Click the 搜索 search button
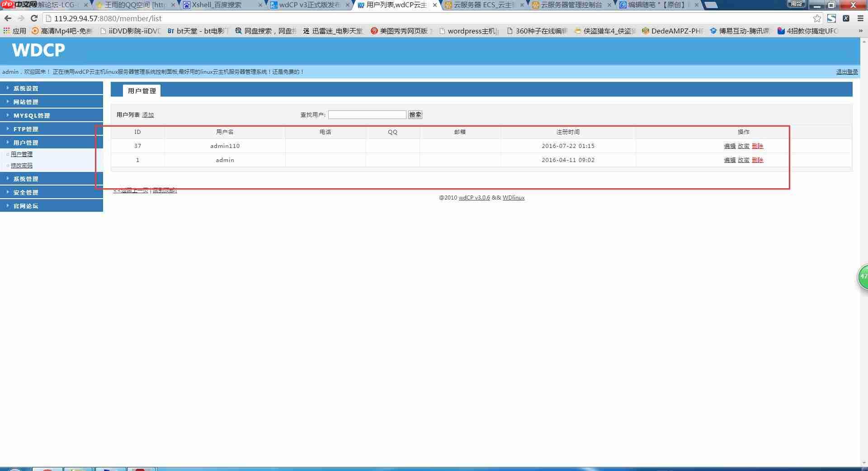 tap(415, 114)
